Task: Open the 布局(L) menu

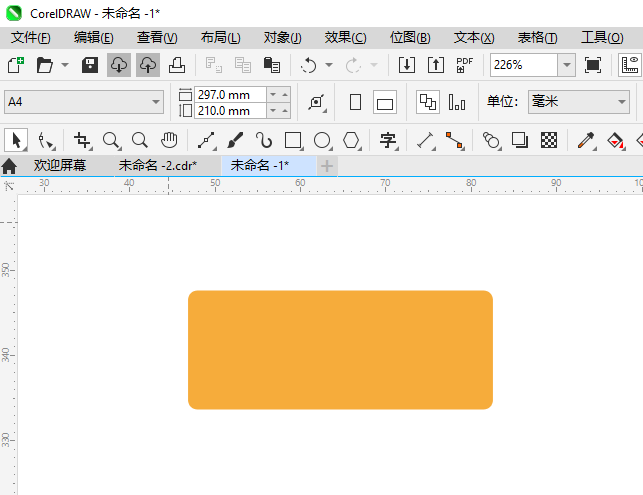Action: [221, 38]
